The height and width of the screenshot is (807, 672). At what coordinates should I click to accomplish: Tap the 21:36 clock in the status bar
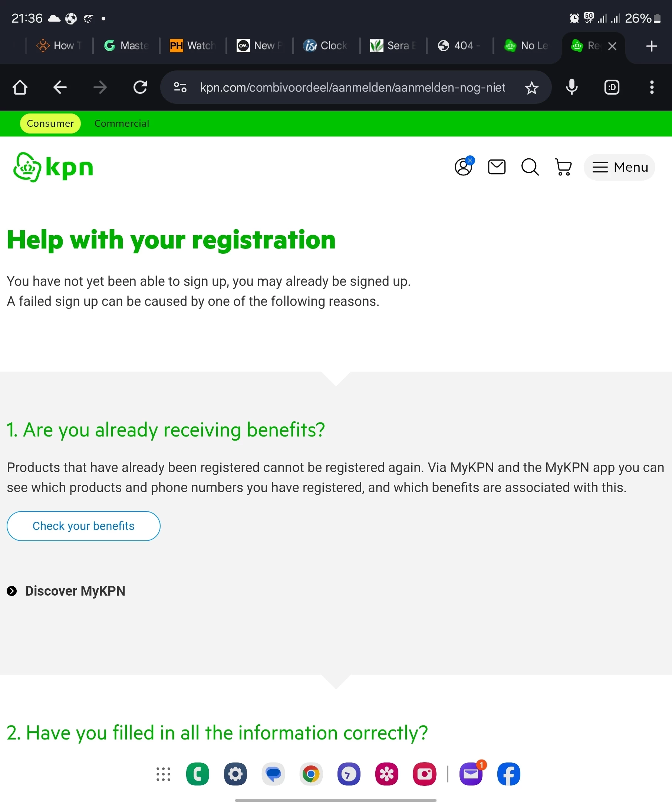tap(27, 18)
